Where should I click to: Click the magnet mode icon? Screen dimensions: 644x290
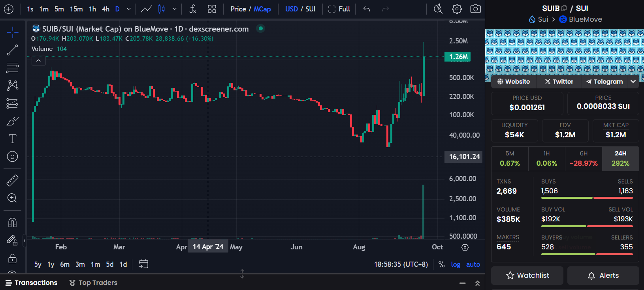coord(12,223)
